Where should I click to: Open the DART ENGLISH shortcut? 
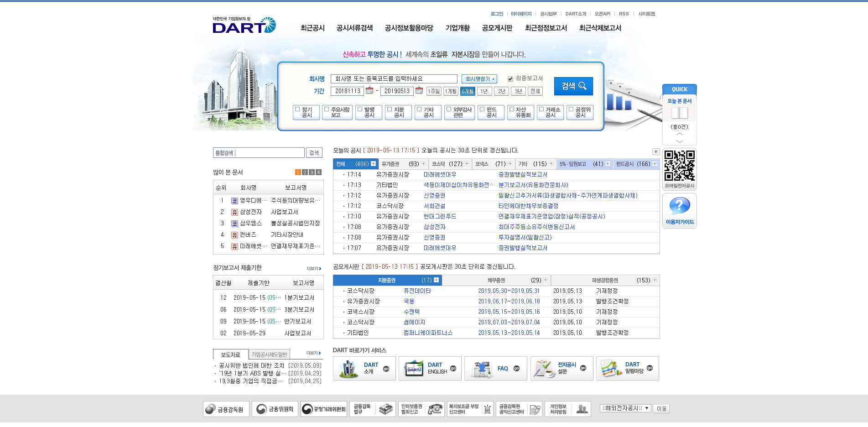pos(430,368)
